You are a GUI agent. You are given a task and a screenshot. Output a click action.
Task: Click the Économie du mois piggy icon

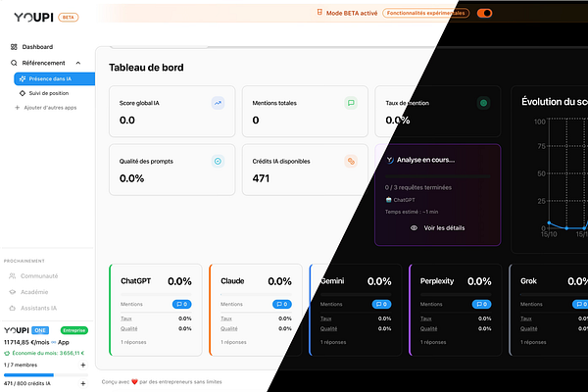7,353
